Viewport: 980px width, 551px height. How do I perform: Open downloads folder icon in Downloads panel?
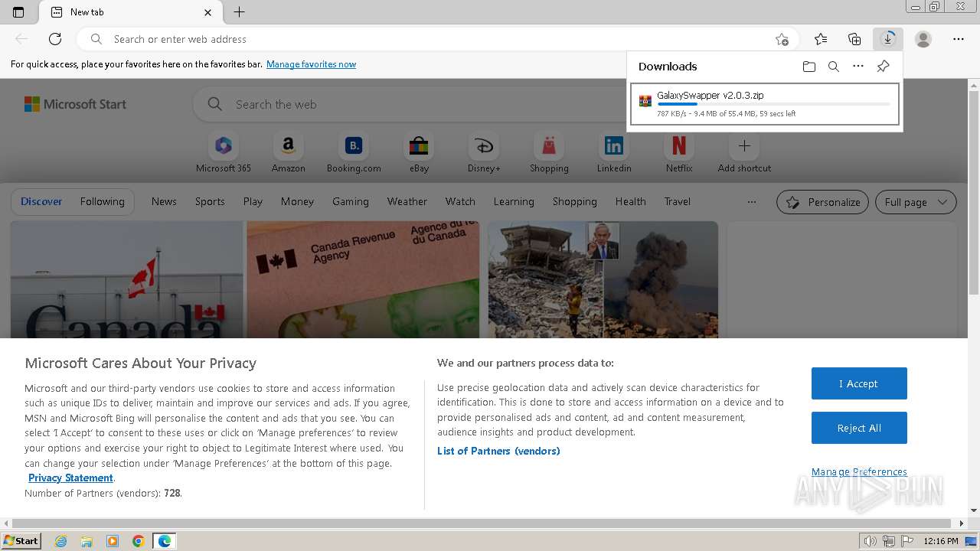coord(809,67)
